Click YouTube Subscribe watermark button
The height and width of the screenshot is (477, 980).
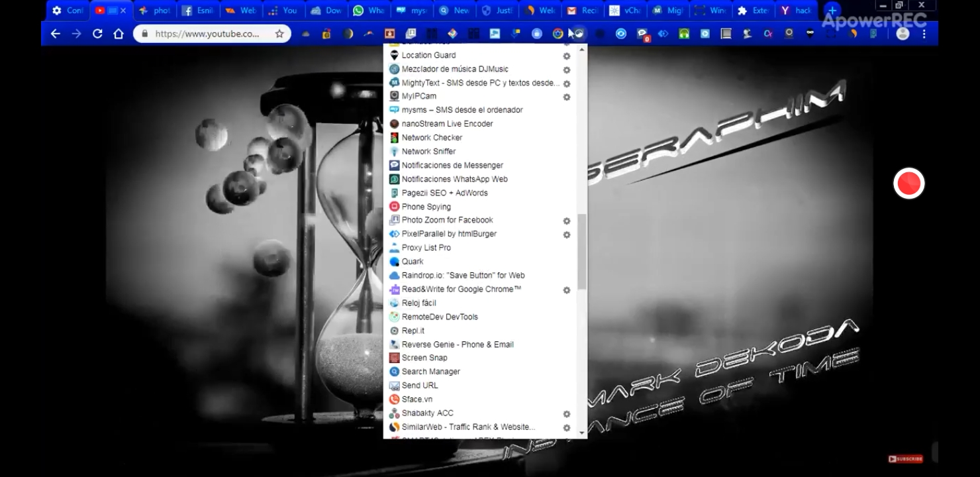click(905, 458)
